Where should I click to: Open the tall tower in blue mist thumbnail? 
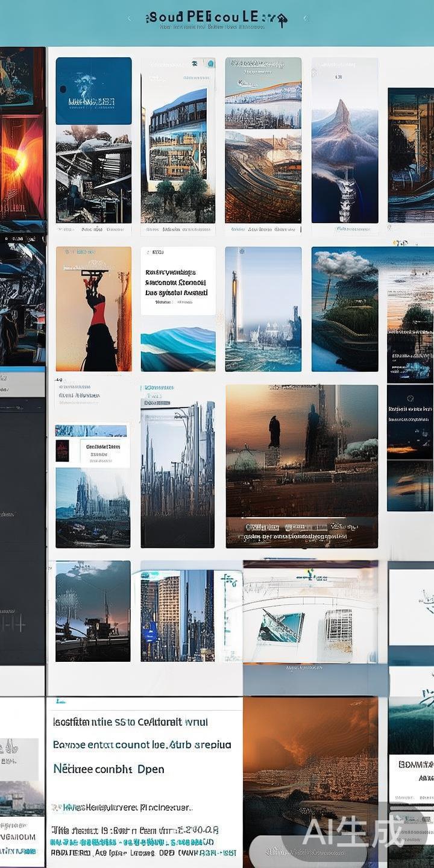point(263,309)
